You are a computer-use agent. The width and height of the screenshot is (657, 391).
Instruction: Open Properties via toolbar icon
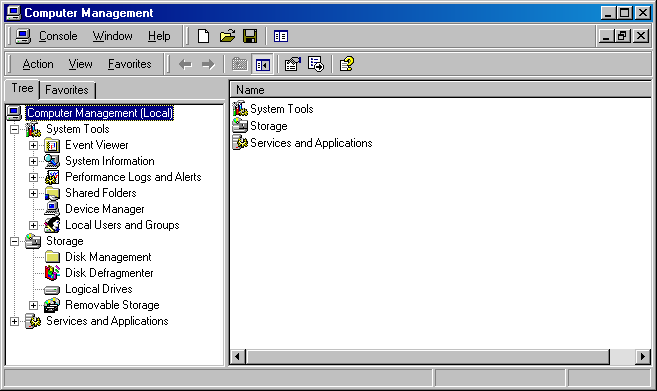(292, 65)
